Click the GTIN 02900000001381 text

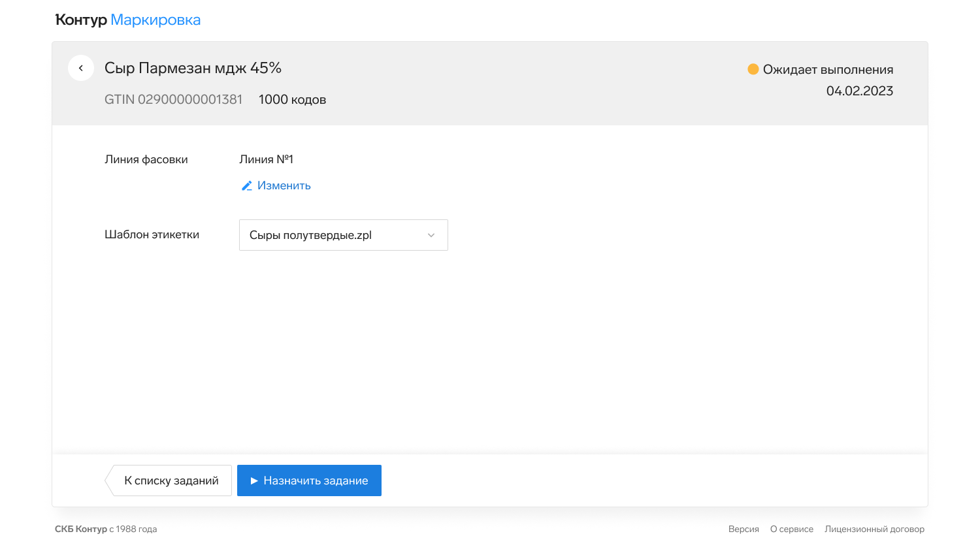pos(174,100)
